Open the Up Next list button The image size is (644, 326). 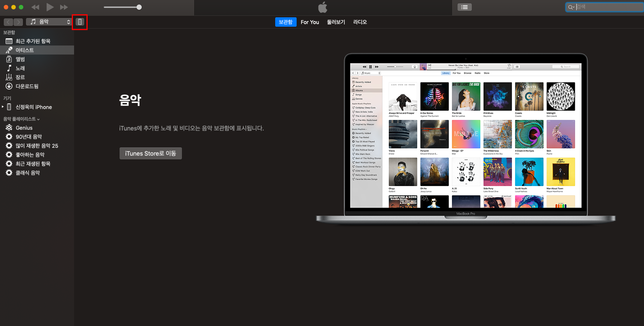pyautogui.click(x=465, y=7)
